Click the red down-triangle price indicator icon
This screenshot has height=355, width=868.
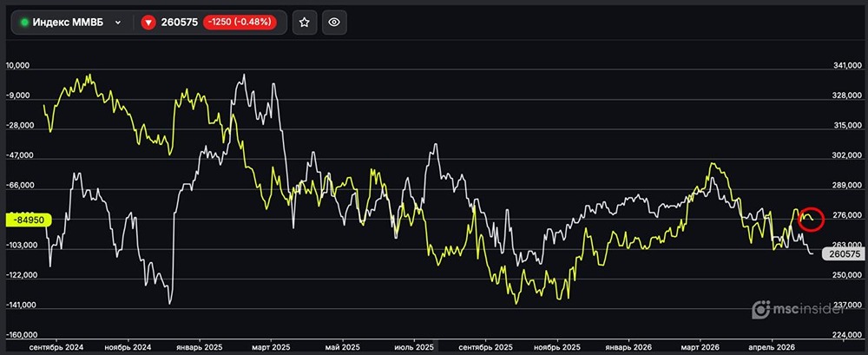coord(148,23)
